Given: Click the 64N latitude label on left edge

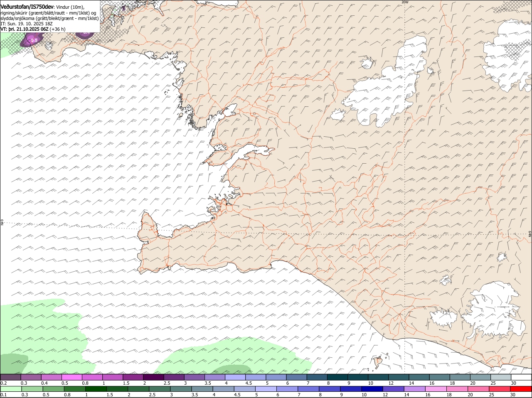Looking at the screenshot, I should (2, 223).
